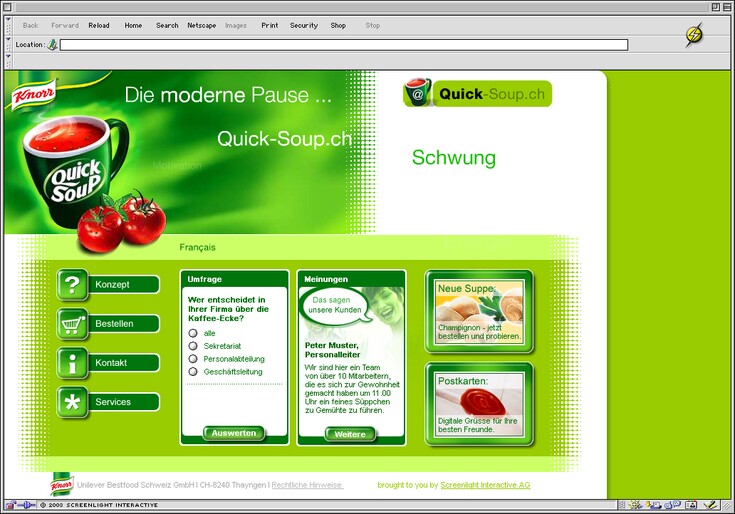Click the Knorr logo in header
This screenshot has height=514, width=735.
click(33, 95)
